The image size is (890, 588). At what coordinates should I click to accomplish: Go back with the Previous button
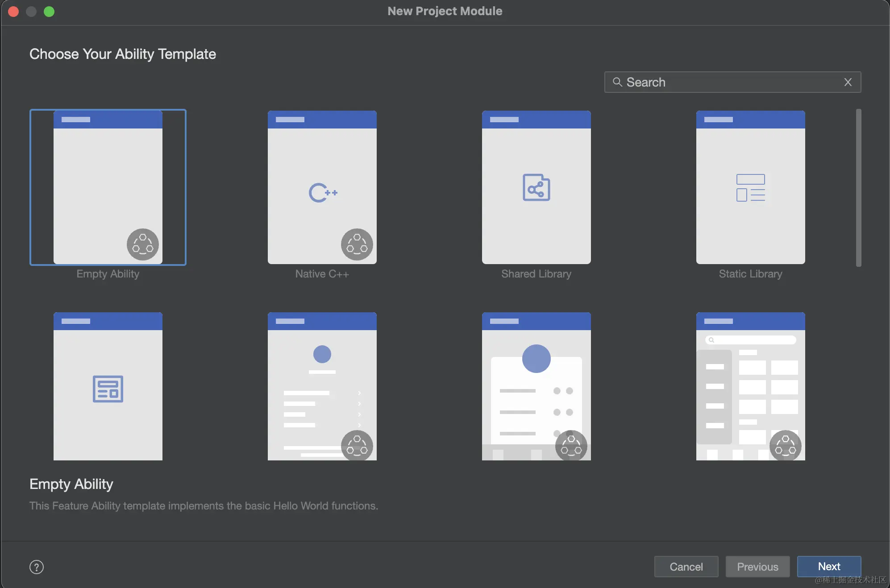click(757, 567)
